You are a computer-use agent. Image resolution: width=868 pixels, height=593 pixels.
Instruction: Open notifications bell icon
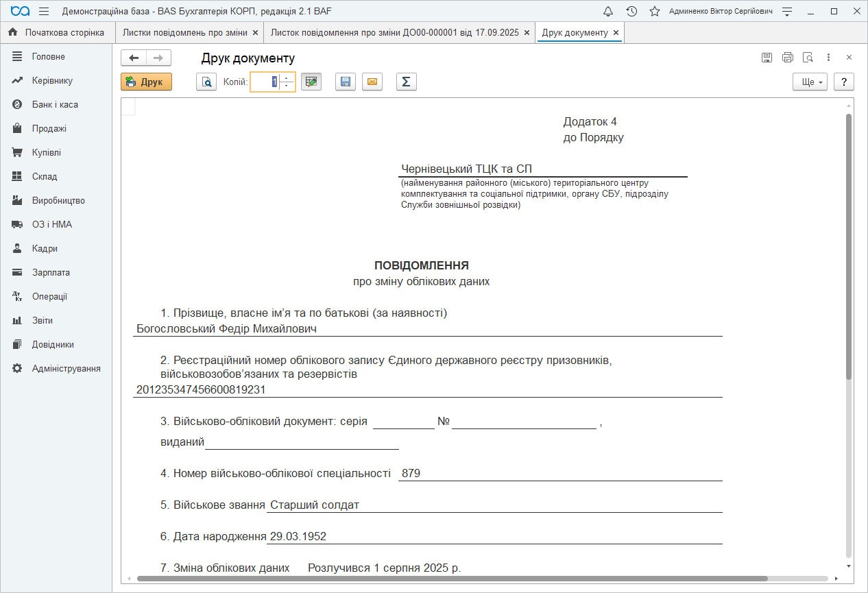click(x=608, y=12)
